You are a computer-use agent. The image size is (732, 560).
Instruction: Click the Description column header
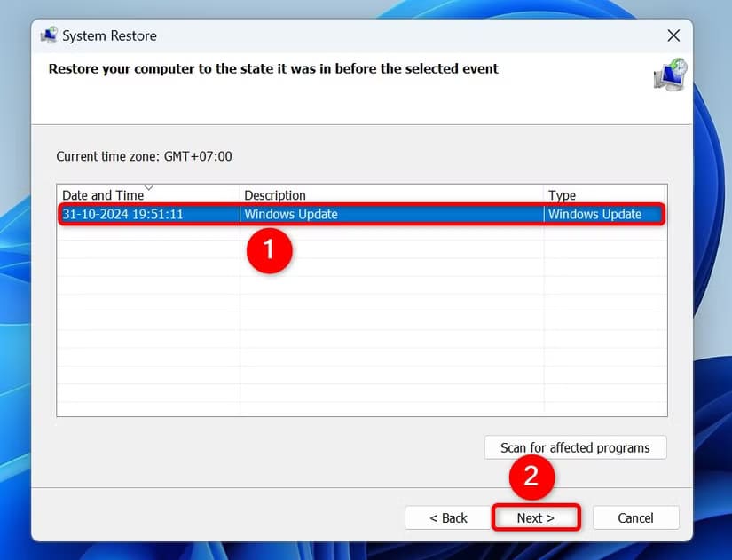(391, 194)
